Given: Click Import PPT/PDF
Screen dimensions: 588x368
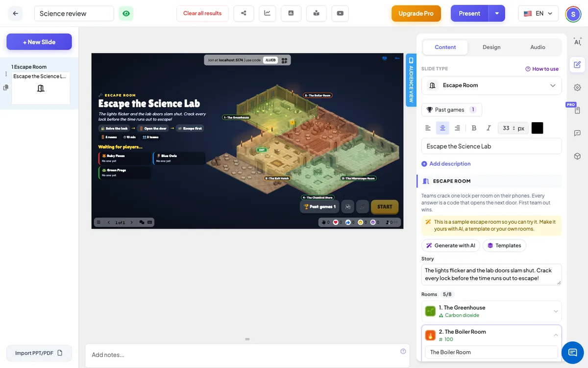Looking at the screenshot, I should 39,353.
